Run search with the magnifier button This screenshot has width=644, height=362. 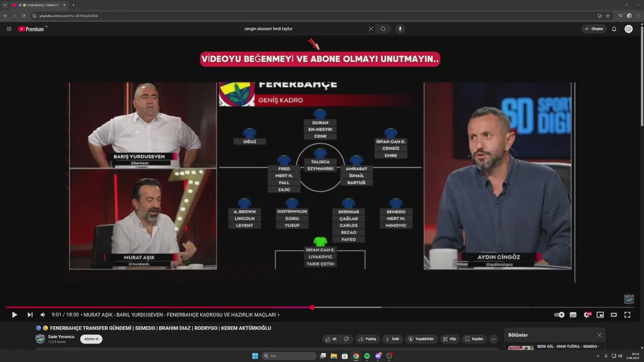point(383,29)
